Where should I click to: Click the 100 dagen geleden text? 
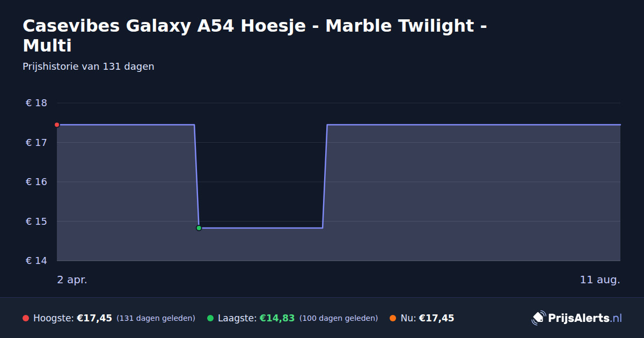pos(339,319)
